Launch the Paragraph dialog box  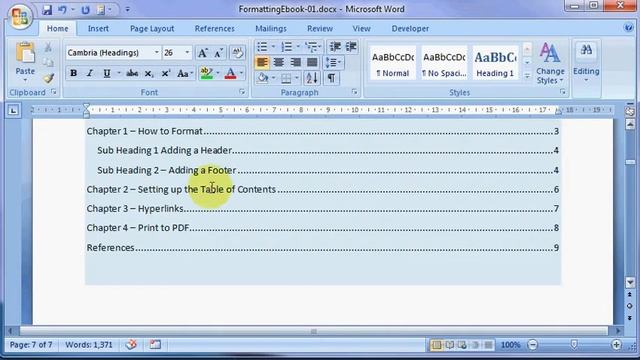coord(354,92)
